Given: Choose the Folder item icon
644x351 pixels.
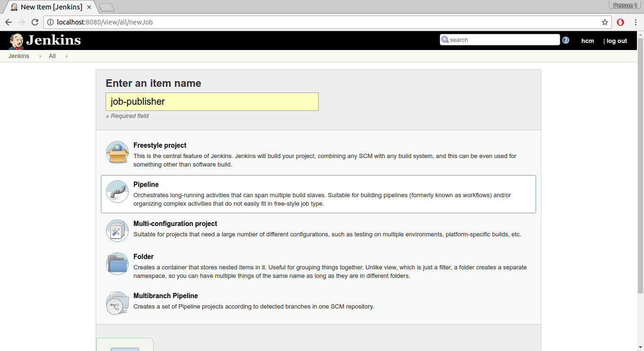Looking at the screenshot, I should pos(117,264).
